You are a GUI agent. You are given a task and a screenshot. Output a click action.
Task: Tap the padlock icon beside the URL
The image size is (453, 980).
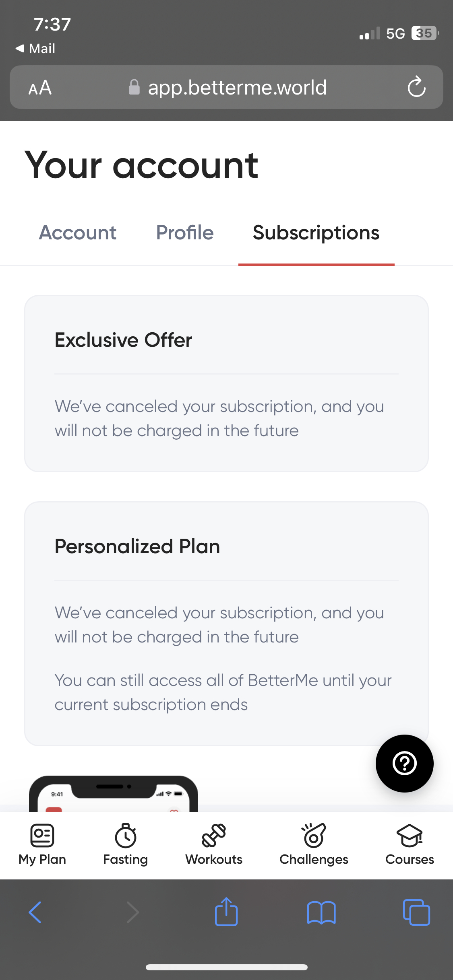point(134,87)
